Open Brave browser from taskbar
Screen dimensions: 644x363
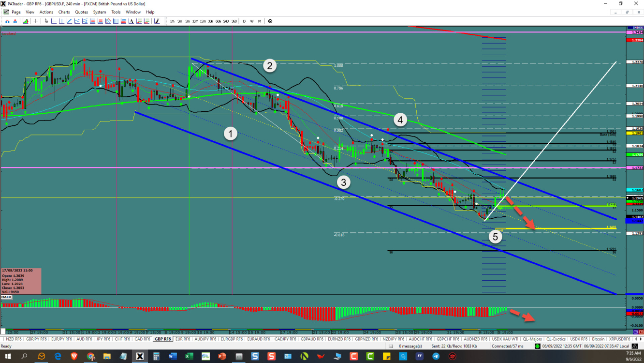[x=74, y=356]
